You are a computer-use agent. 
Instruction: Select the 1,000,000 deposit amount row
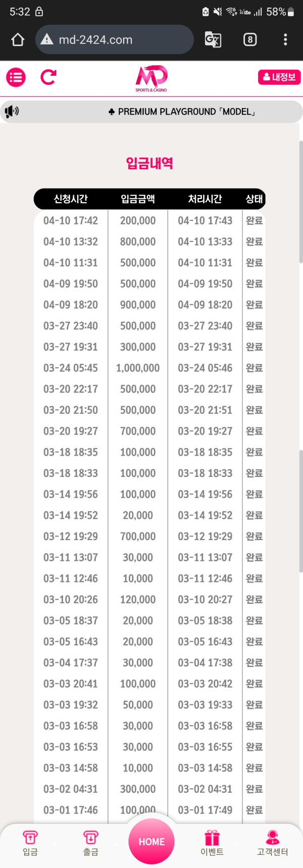pyautogui.click(x=138, y=368)
